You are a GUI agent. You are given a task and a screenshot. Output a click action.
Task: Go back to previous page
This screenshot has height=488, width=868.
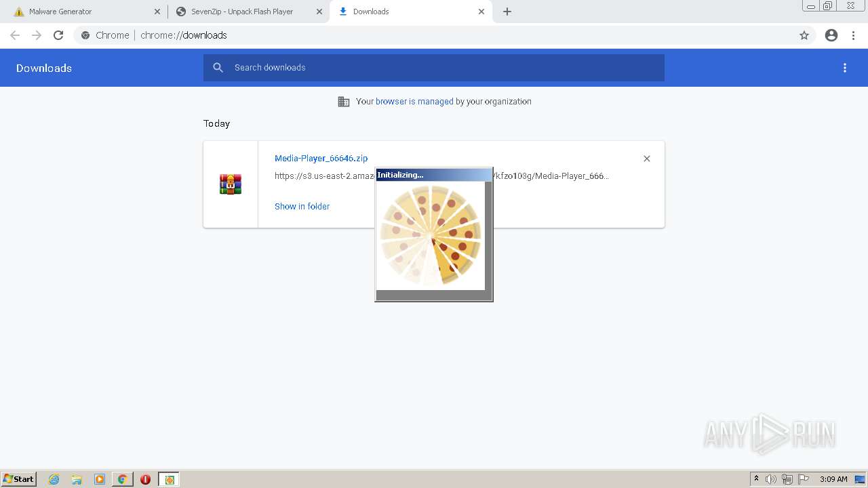(15, 35)
